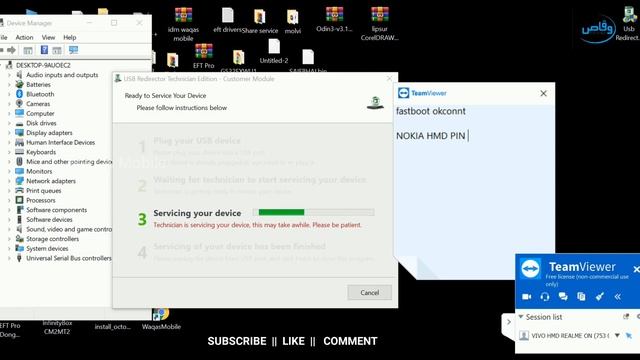
Task: Expand Batteries node
Action: [9, 84]
